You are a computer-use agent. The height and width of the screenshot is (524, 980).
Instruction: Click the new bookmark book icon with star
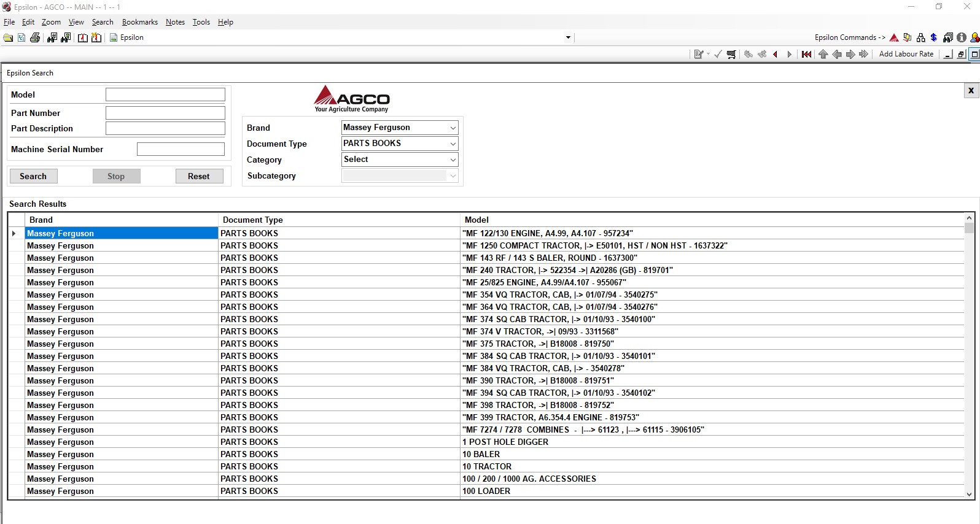96,37
